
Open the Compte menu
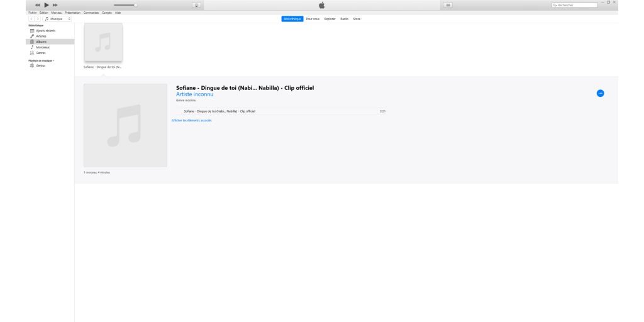tap(107, 13)
